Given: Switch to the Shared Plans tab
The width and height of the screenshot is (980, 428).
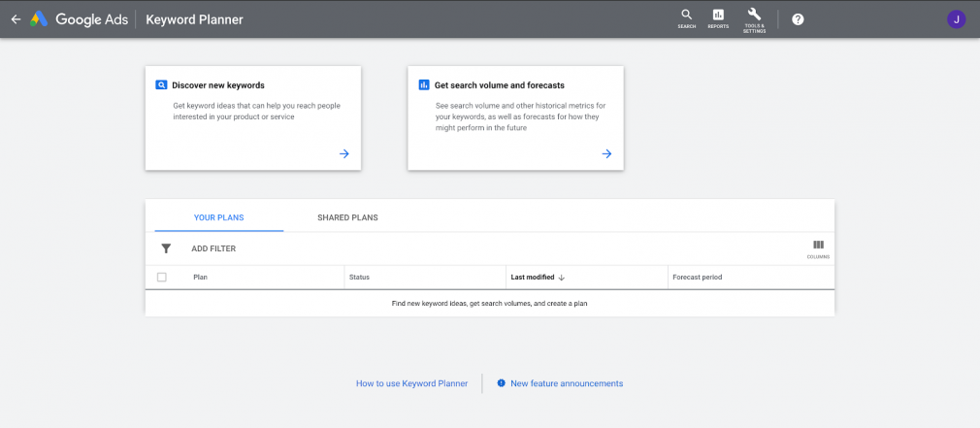Looking at the screenshot, I should pyautogui.click(x=347, y=217).
